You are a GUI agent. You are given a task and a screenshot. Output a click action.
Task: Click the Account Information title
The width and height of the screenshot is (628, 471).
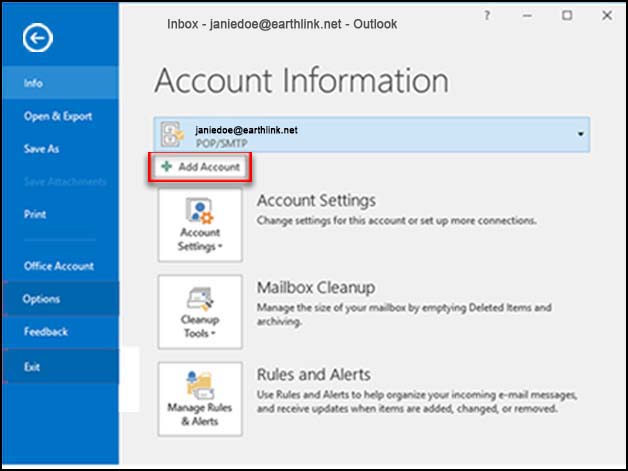click(301, 81)
